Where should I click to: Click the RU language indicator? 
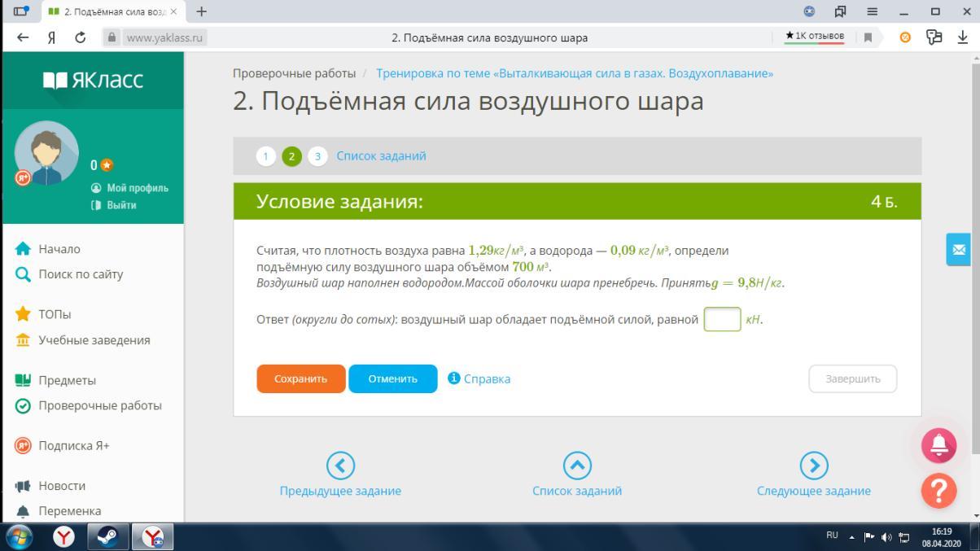pos(832,536)
